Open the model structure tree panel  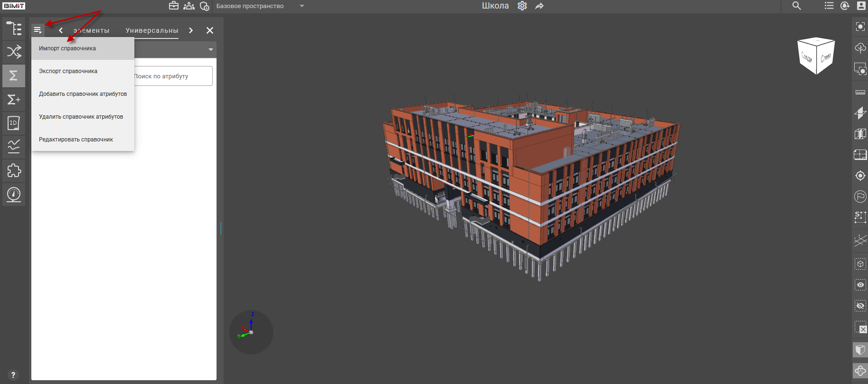coord(14,28)
